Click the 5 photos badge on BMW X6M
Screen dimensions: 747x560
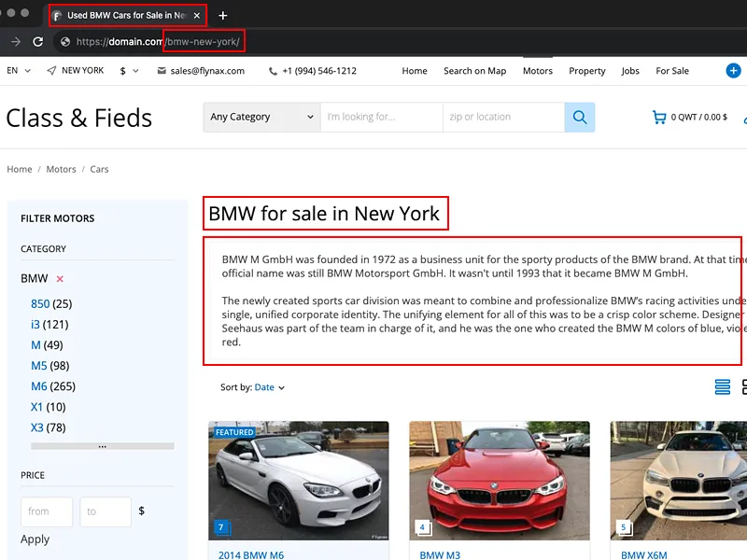[624, 527]
